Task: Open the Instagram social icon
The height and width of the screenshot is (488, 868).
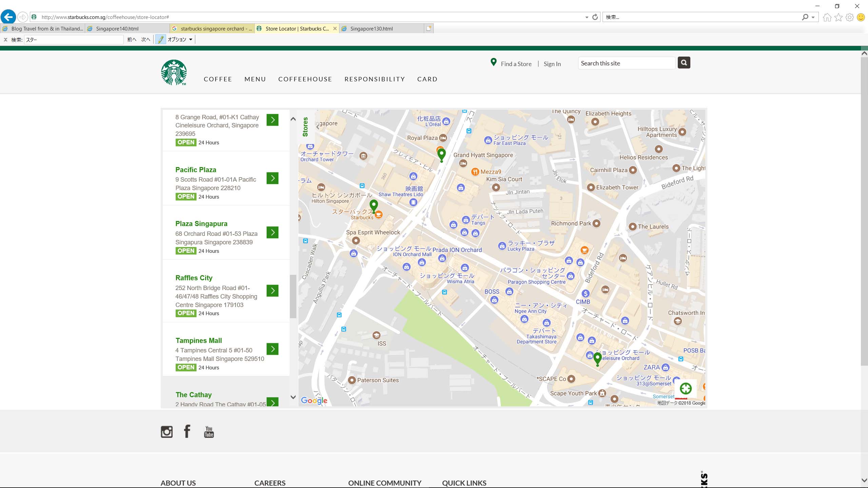Action: point(166,432)
